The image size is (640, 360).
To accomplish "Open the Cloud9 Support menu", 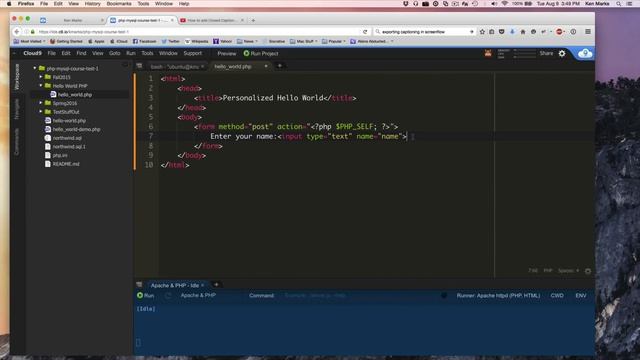I will click(193, 53).
